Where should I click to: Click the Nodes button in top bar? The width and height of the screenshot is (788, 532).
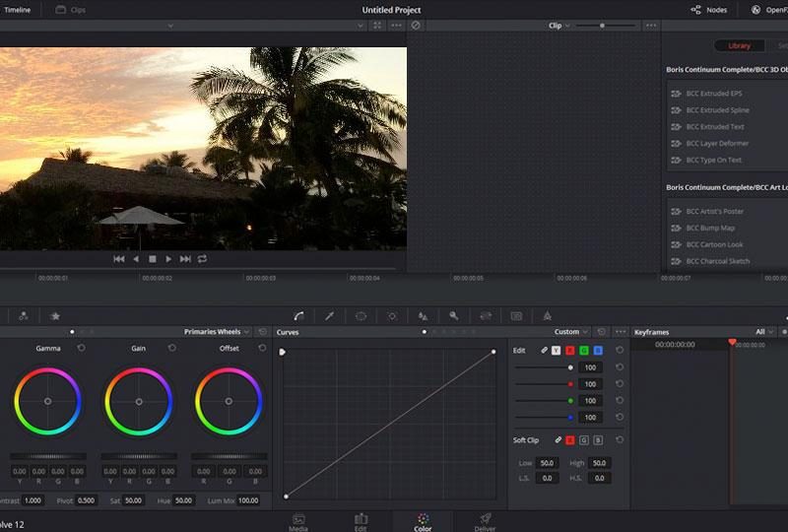709,10
